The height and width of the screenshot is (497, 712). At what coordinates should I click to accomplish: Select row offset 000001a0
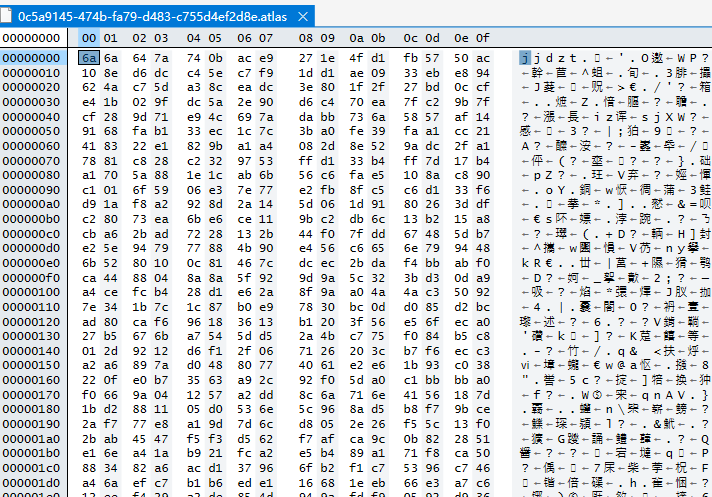(x=31, y=439)
